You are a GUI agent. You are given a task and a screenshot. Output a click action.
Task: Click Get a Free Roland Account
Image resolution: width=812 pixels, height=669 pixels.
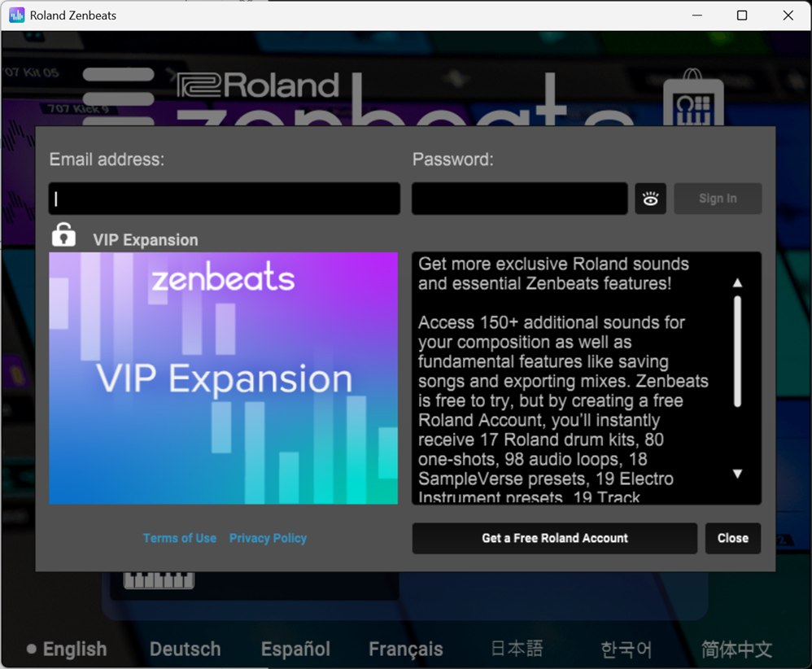pyautogui.click(x=555, y=539)
